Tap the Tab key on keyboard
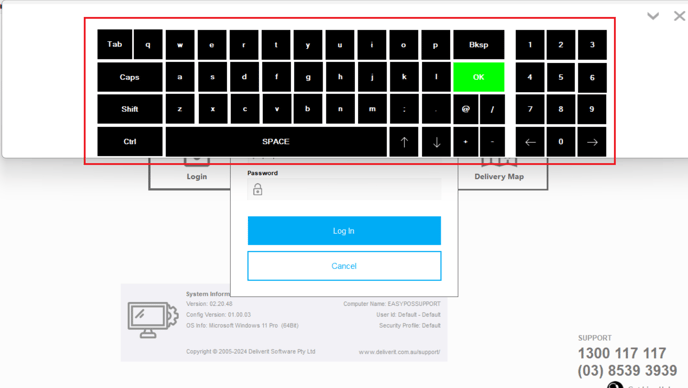Screen dimensions: 688x388 coord(115,44)
